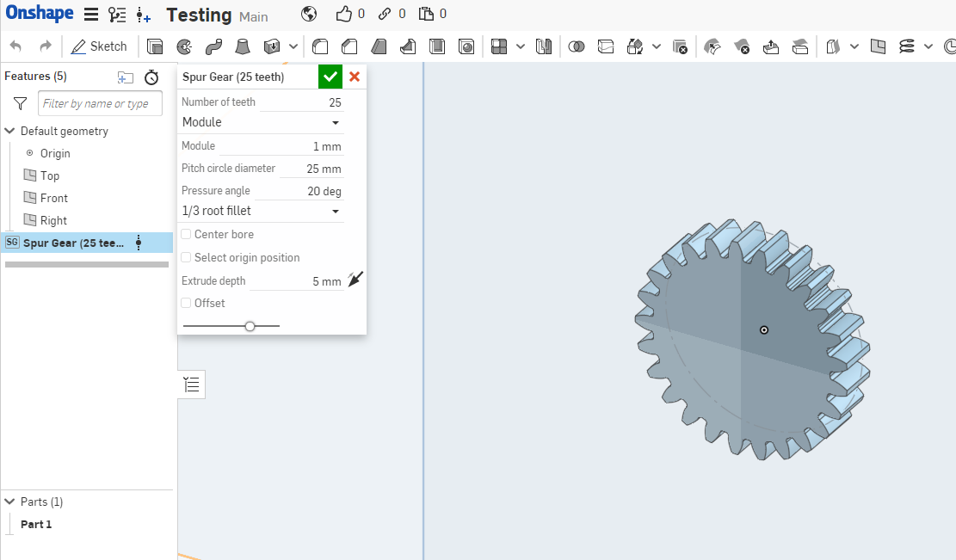This screenshot has height=560, width=956.
Task: Select the Helix tool
Action: click(907, 46)
